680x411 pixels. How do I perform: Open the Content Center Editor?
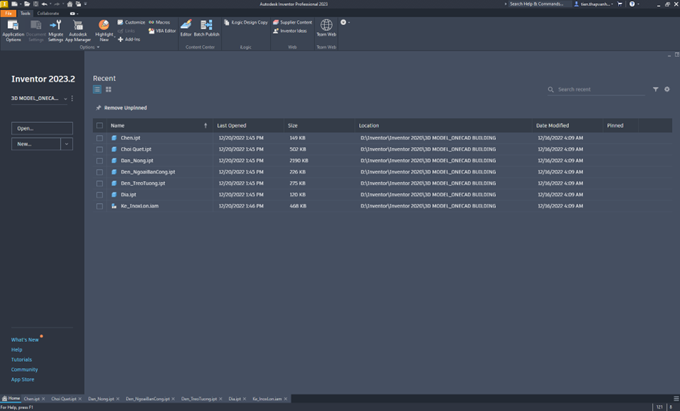(x=186, y=28)
